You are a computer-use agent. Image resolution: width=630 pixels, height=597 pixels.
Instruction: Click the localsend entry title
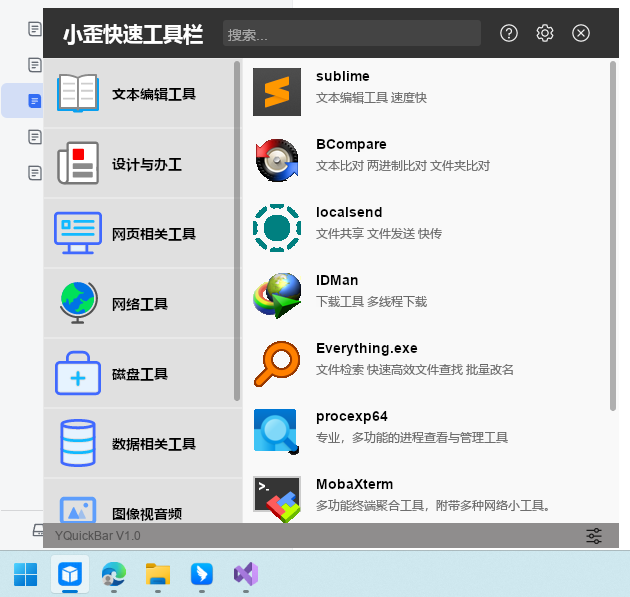(349, 212)
